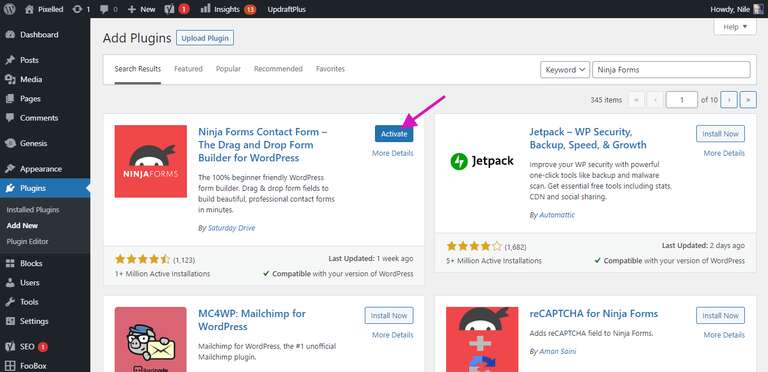Click the Upload Plugin button
The image size is (768, 372).
205,38
